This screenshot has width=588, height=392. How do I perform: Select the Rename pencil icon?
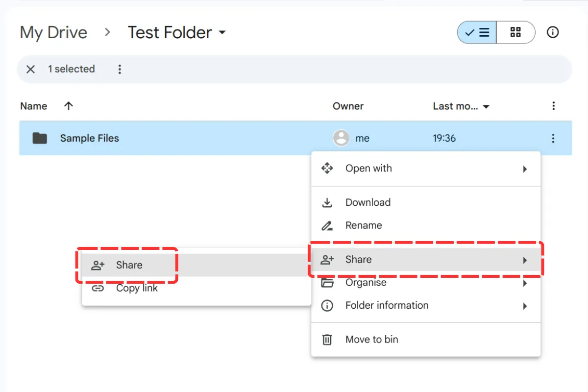[327, 225]
